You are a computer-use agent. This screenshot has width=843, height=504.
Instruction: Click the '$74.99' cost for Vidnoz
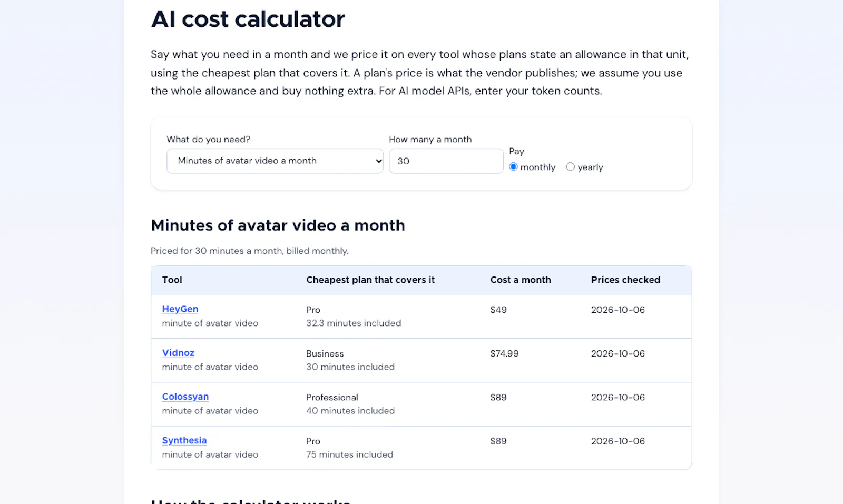click(504, 353)
